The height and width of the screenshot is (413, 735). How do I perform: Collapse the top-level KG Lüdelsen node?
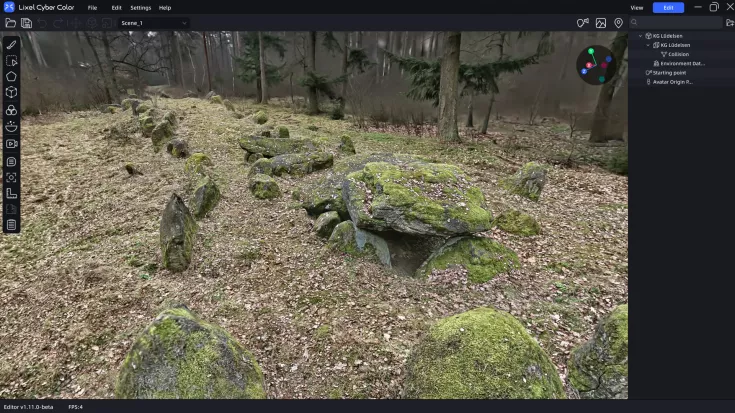pyautogui.click(x=640, y=36)
